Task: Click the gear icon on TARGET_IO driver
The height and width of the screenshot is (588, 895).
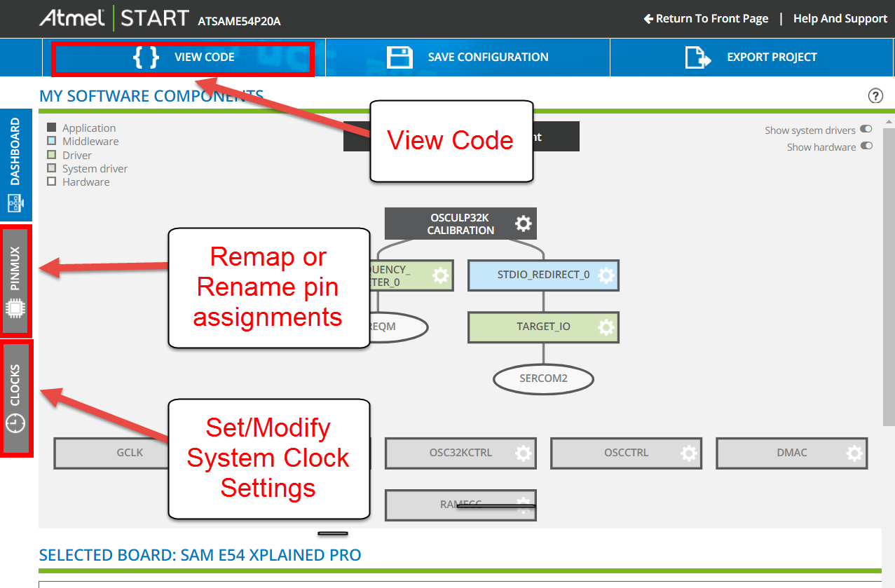Action: [606, 327]
